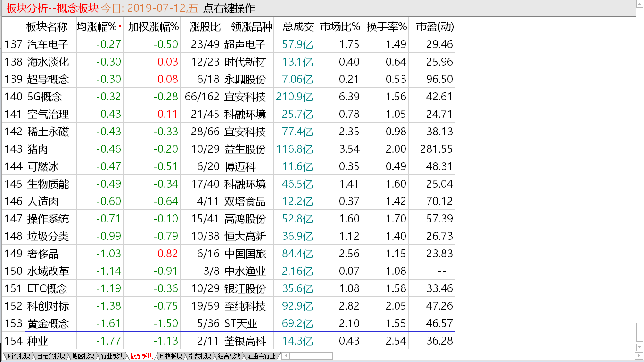Click leading stock 博迈科
This screenshot has width=644, height=362.
[x=240, y=166]
